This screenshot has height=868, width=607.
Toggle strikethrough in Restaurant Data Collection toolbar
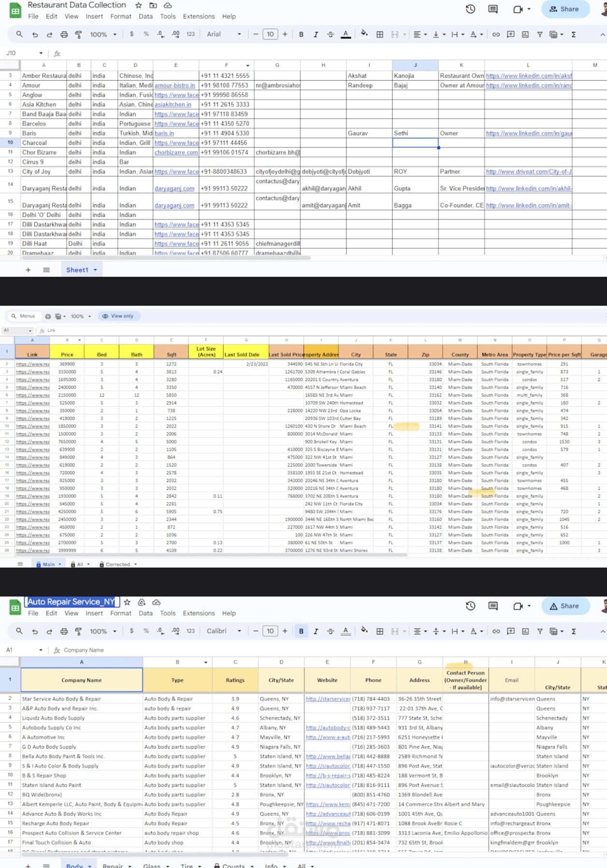[330, 34]
